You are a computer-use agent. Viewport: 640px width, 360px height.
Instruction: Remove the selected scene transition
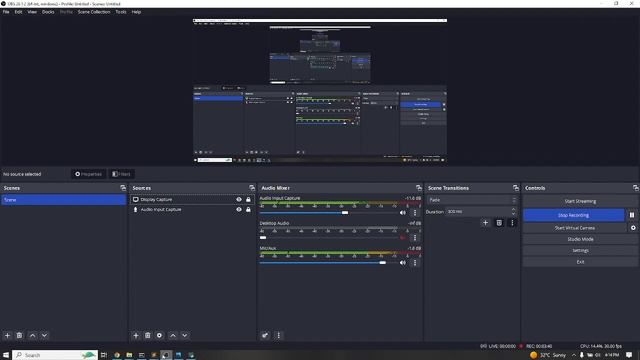point(499,223)
